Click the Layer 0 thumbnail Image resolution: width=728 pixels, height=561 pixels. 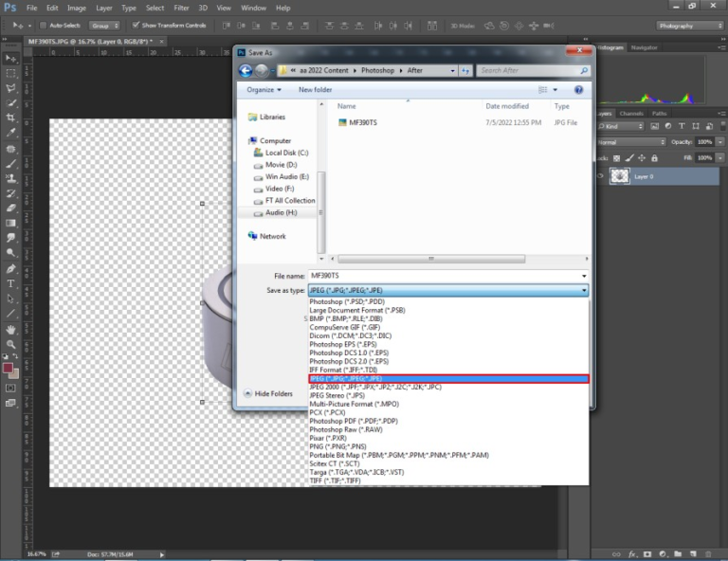(x=619, y=176)
